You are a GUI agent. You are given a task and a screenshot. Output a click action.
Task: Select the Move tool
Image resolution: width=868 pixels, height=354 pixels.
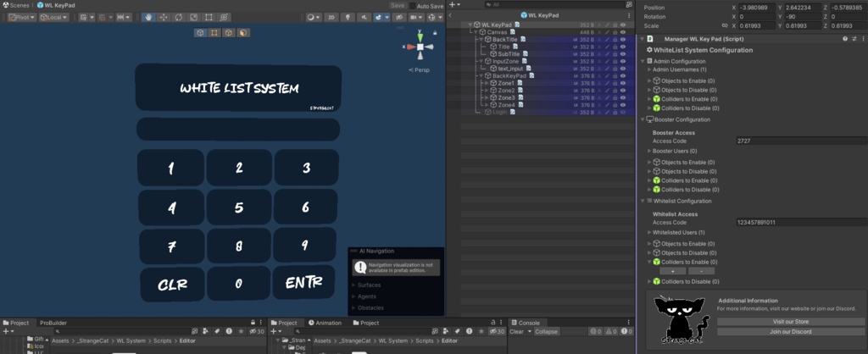164,17
